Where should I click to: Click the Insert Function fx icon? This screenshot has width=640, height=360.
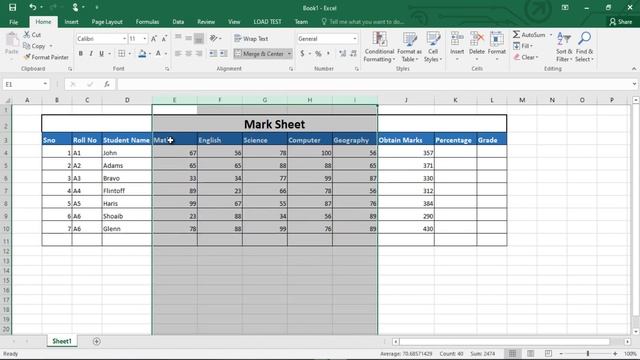click(x=107, y=84)
